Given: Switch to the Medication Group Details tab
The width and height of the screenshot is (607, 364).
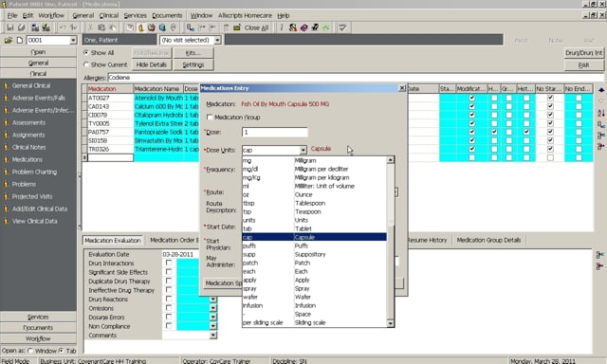Looking at the screenshot, I should pyautogui.click(x=488, y=240).
